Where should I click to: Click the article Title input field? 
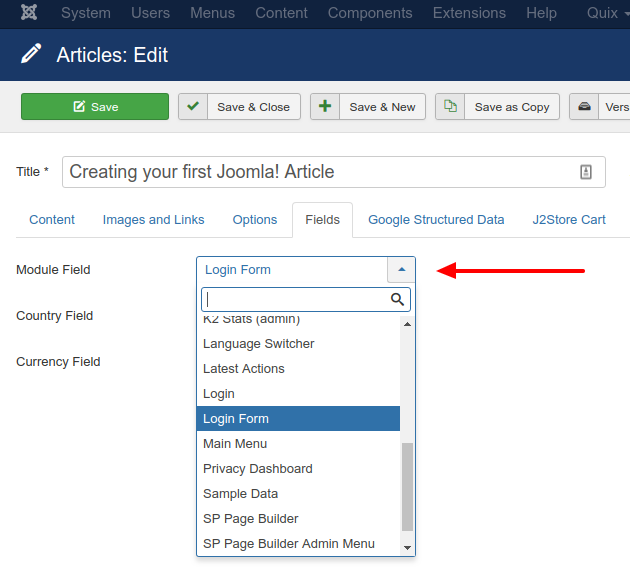pyautogui.click(x=333, y=172)
